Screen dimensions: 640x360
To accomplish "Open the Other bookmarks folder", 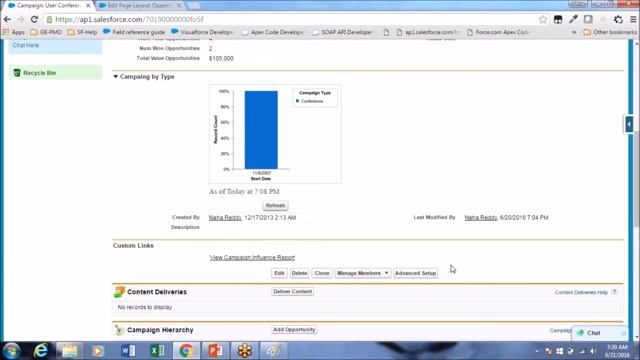I will tap(610, 32).
